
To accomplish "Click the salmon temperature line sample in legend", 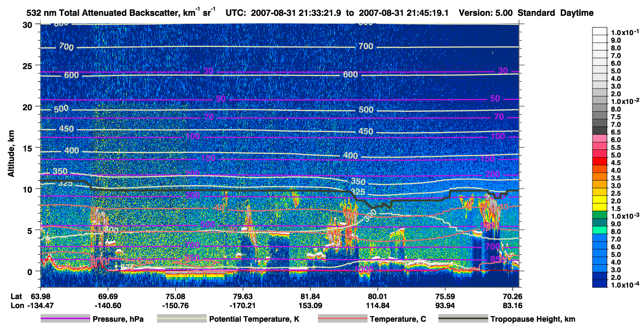I will tap(343, 319).
